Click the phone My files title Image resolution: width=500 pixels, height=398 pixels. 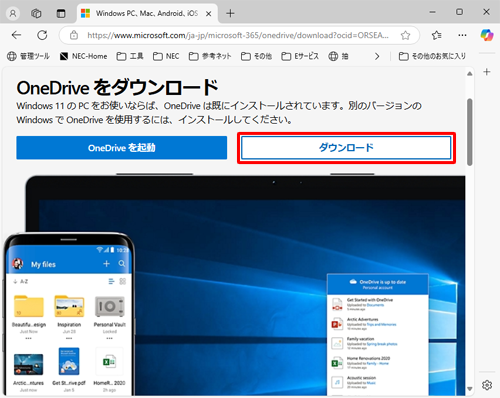tap(43, 264)
